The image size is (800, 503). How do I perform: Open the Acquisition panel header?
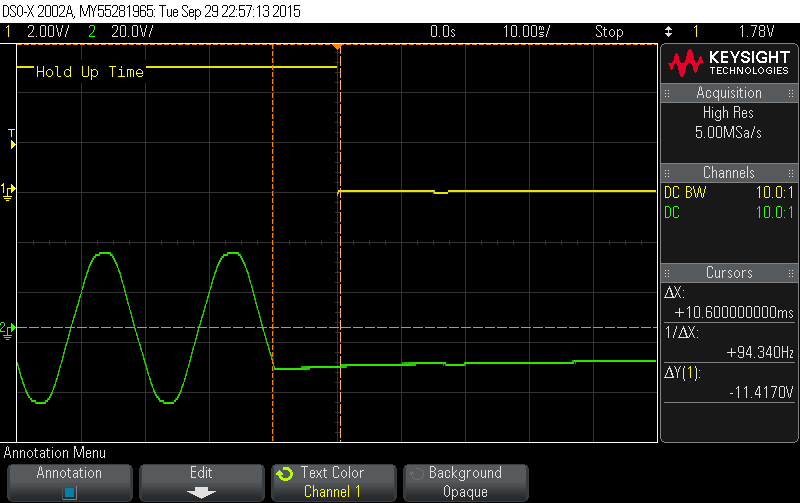click(729, 93)
